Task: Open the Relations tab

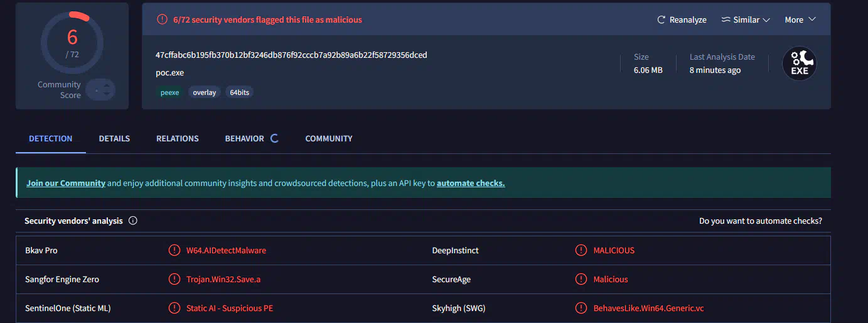Action: point(177,138)
